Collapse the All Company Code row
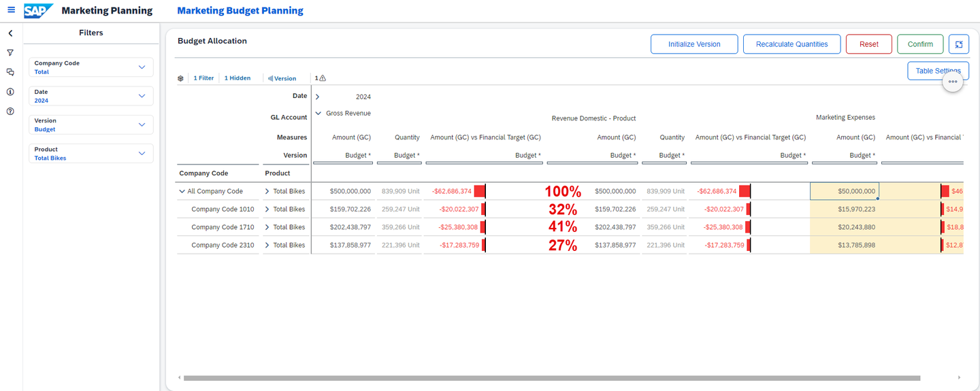 pyautogui.click(x=182, y=192)
